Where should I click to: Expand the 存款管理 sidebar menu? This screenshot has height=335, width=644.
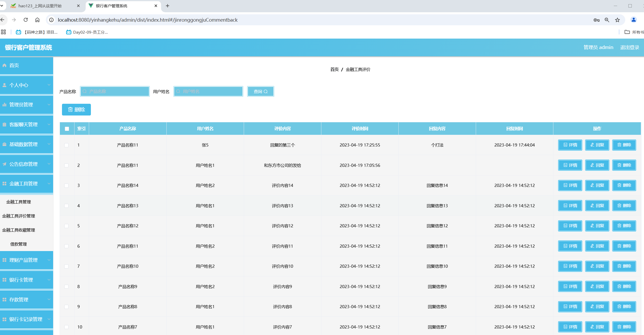(27, 300)
